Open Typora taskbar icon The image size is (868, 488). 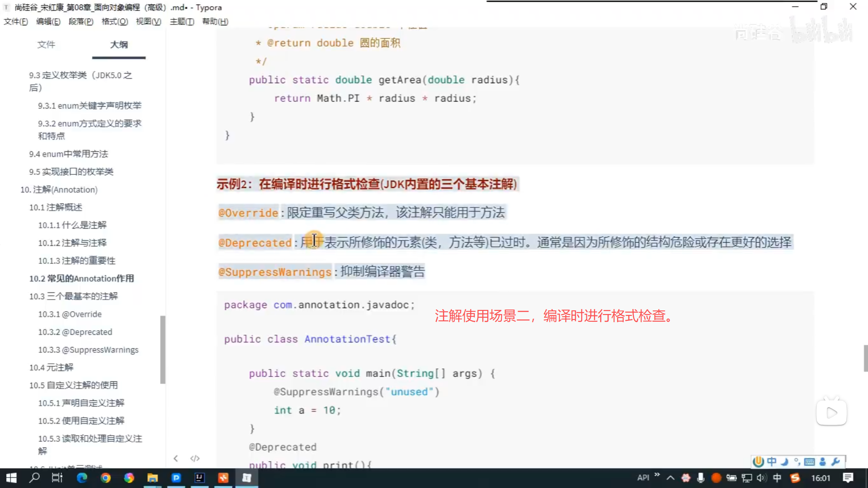[x=246, y=478]
